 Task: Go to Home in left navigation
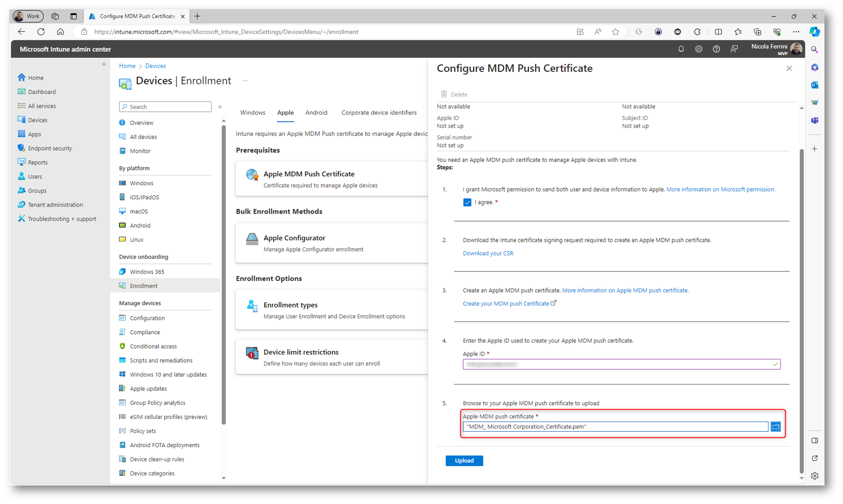tap(36, 78)
